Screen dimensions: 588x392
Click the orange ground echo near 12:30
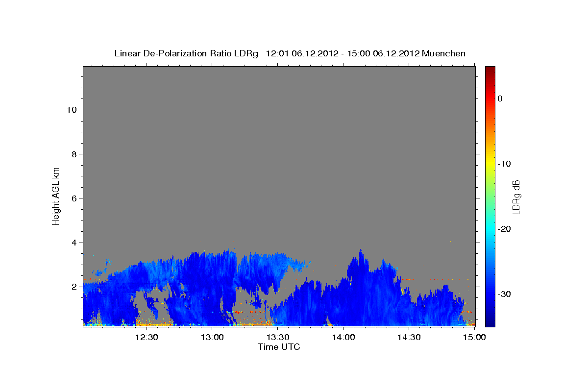(154, 323)
